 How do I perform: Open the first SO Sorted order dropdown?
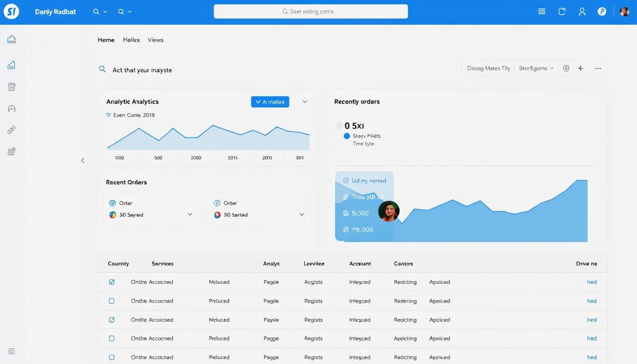pyautogui.click(x=190, y=214)
